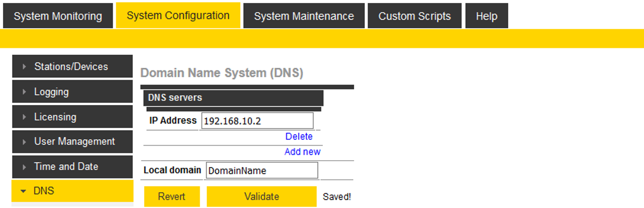644x208 pixels.
Task: Expand User Management arrow
Action: pos(24,142)
